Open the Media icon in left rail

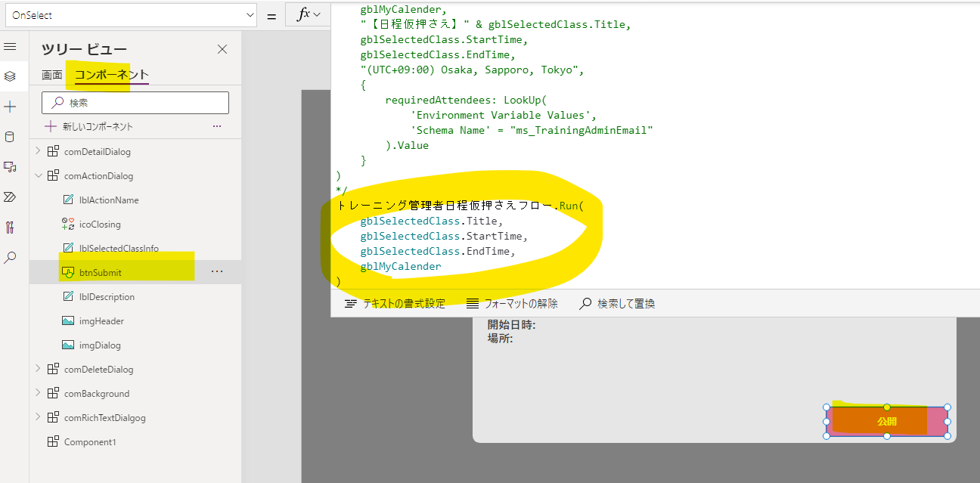point(10,167)
